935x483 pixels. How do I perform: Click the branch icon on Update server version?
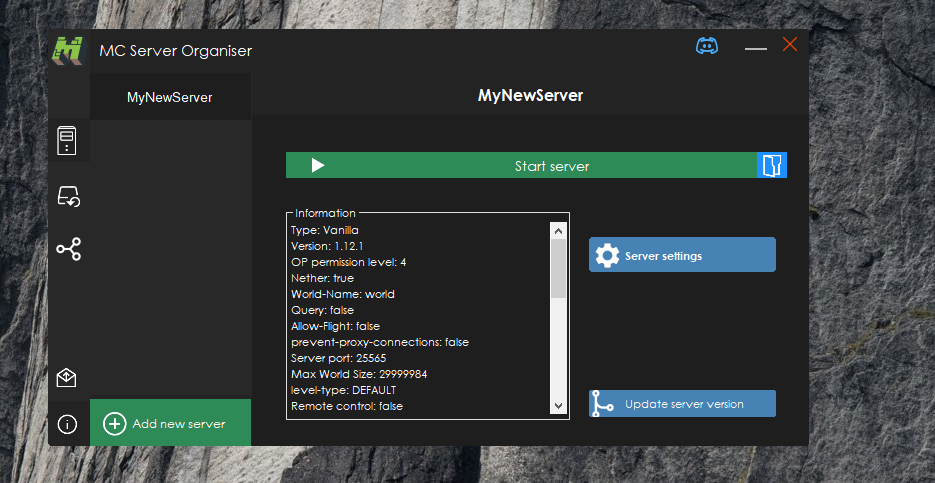[602, 404]
